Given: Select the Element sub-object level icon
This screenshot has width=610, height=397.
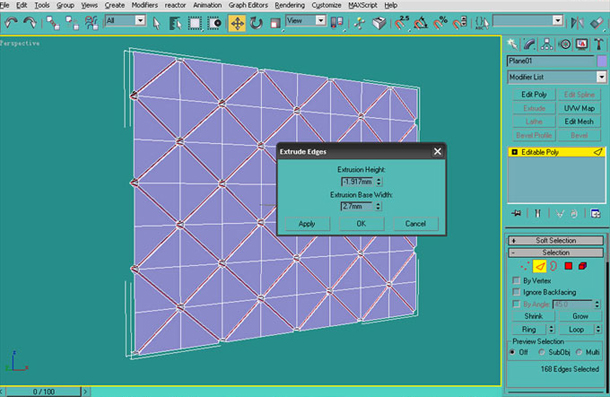Looking at the screenshot, I should coord(582,266).
